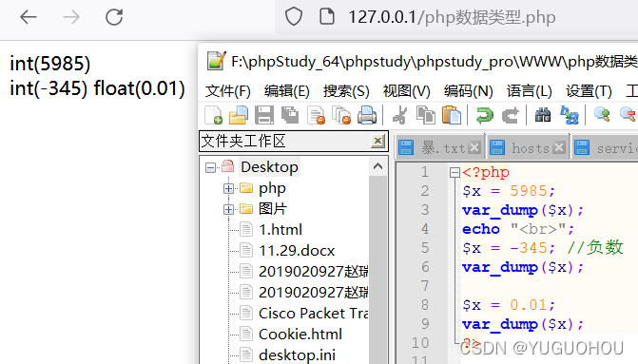Click the Save All toolbar icon
The width and height of the screenshot is (638, 364).
[x=290, y=115]
